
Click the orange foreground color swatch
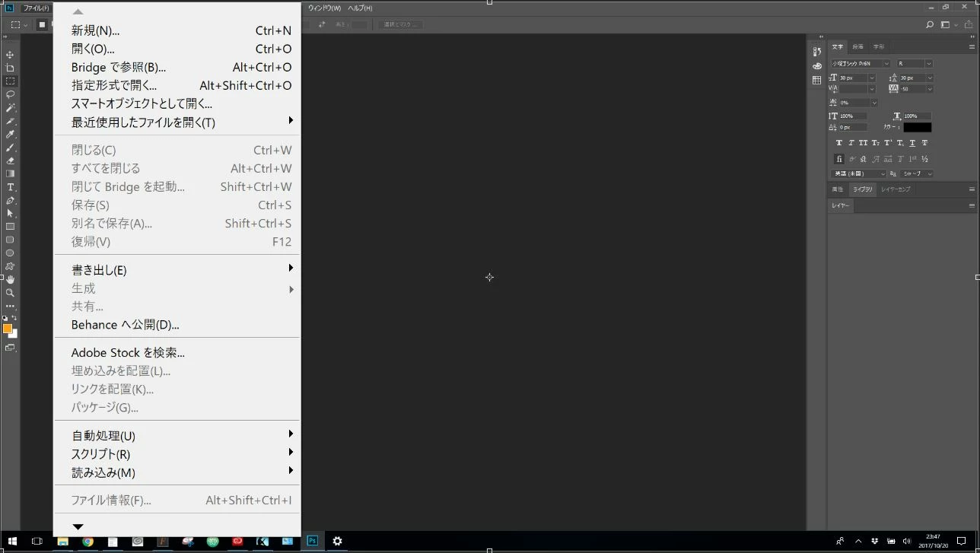(7, 329)
